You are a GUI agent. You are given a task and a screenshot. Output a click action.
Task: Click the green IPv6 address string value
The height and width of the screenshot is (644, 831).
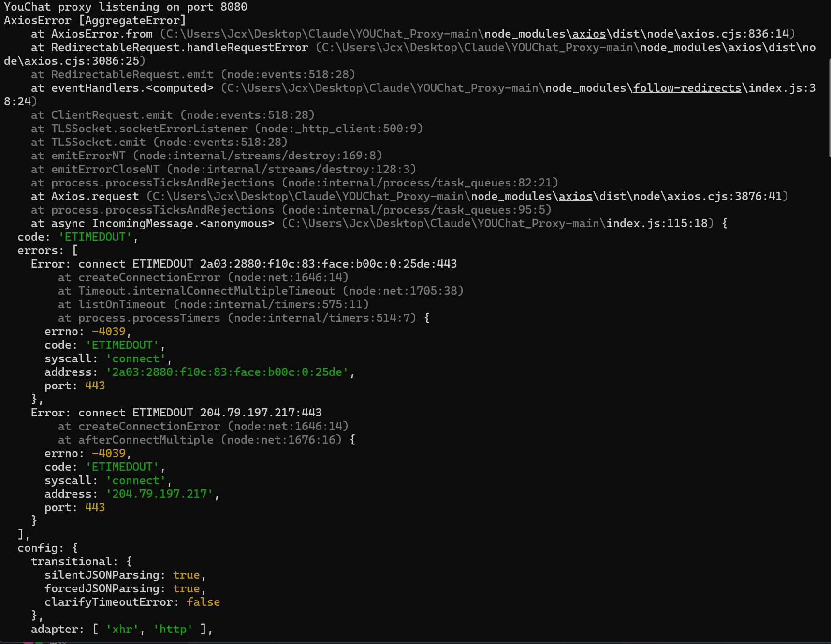tap(227, 372)
